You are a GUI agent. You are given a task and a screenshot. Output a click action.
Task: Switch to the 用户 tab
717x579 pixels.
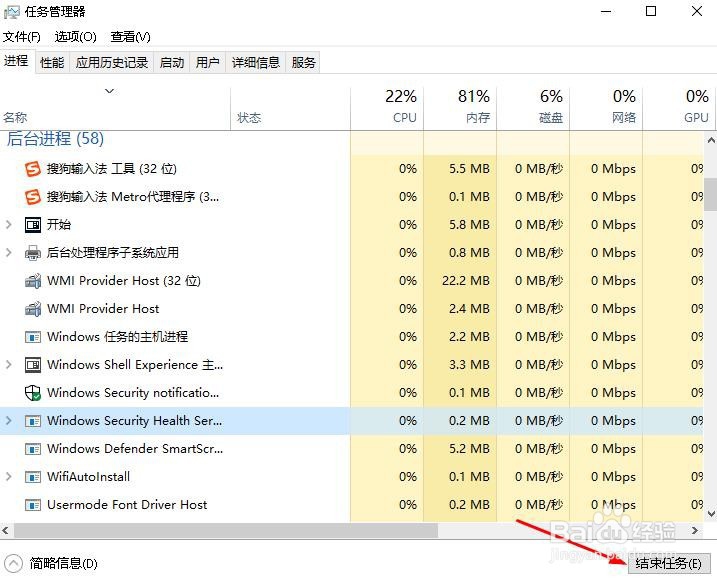tap(208, 62)
